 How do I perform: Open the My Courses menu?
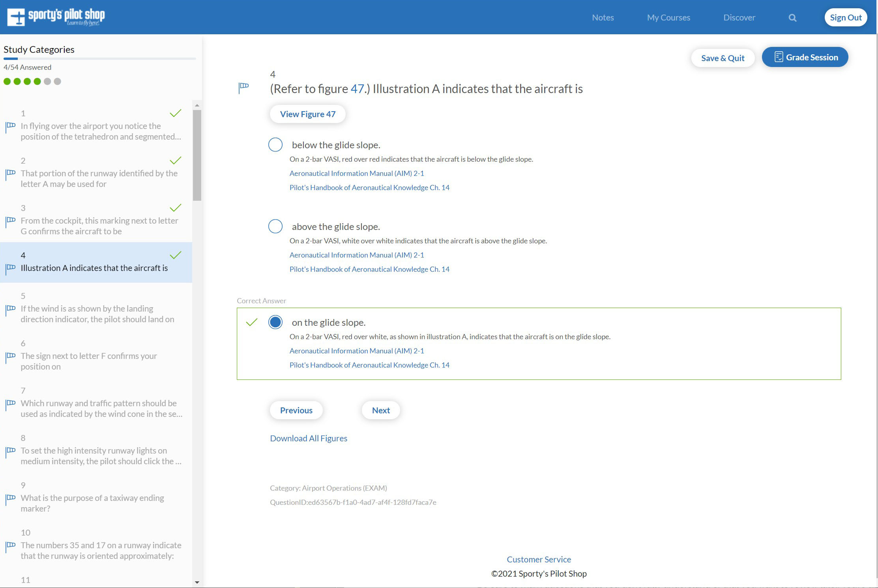coord(668,18)
